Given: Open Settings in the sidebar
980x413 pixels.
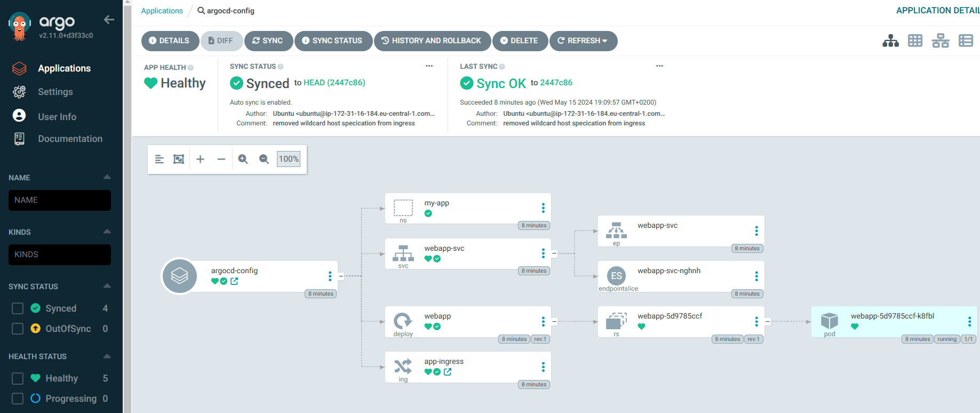Looking at the screenshot, I should pos(55,92).
